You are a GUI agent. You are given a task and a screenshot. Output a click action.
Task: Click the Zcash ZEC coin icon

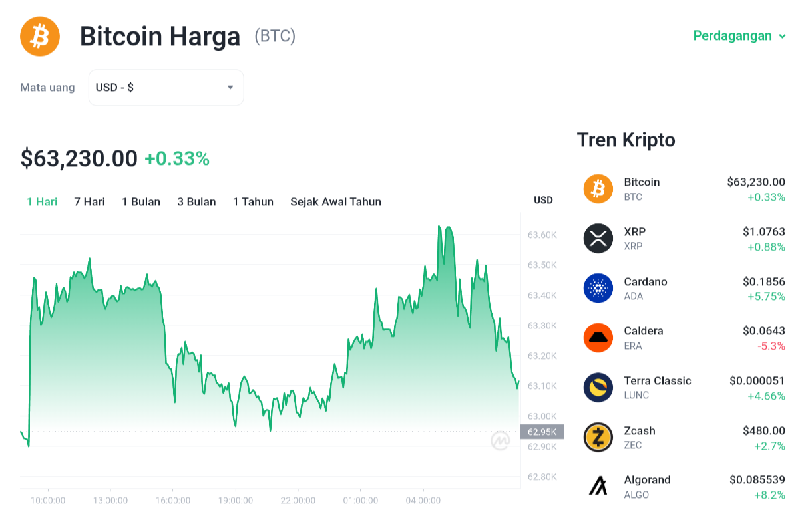(x=598, y=437)
